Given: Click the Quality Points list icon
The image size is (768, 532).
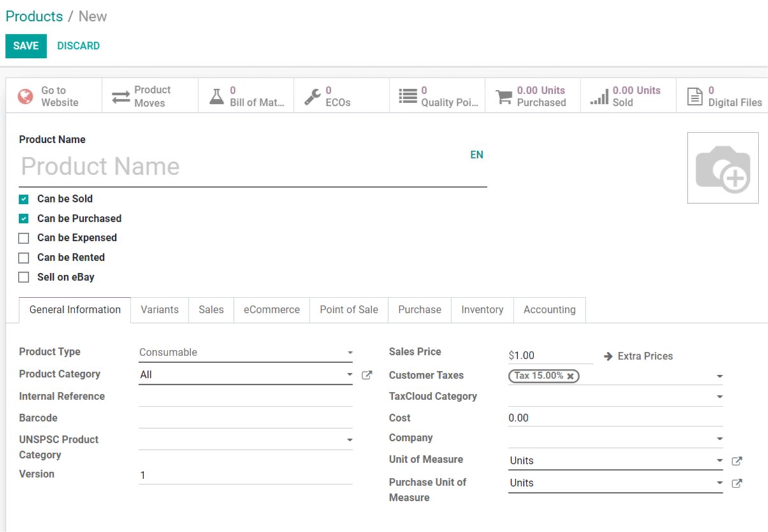Looking at the screenshot, I should (408, 97).
